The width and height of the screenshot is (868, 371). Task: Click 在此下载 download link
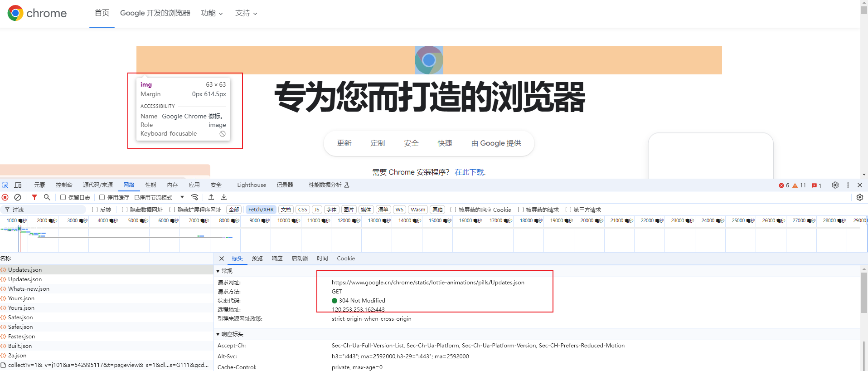coord(469,172)
